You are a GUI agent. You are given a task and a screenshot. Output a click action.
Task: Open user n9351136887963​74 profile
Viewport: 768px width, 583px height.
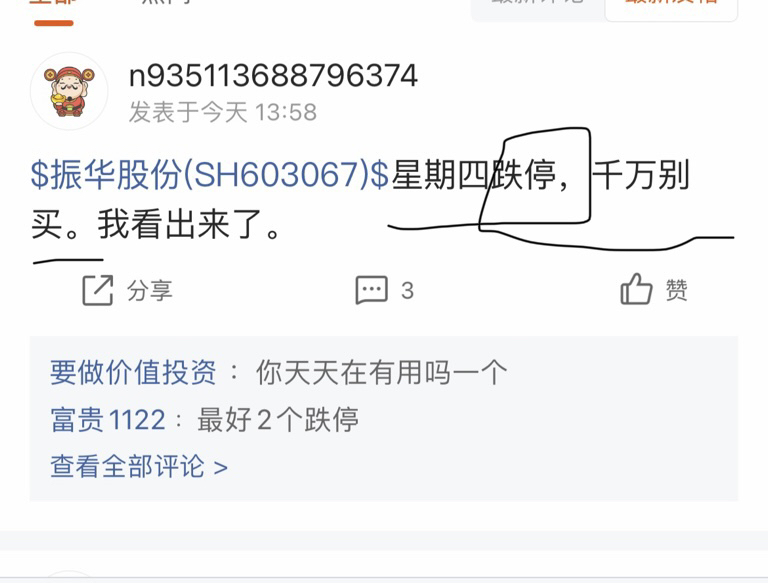[x=273, y=76]
